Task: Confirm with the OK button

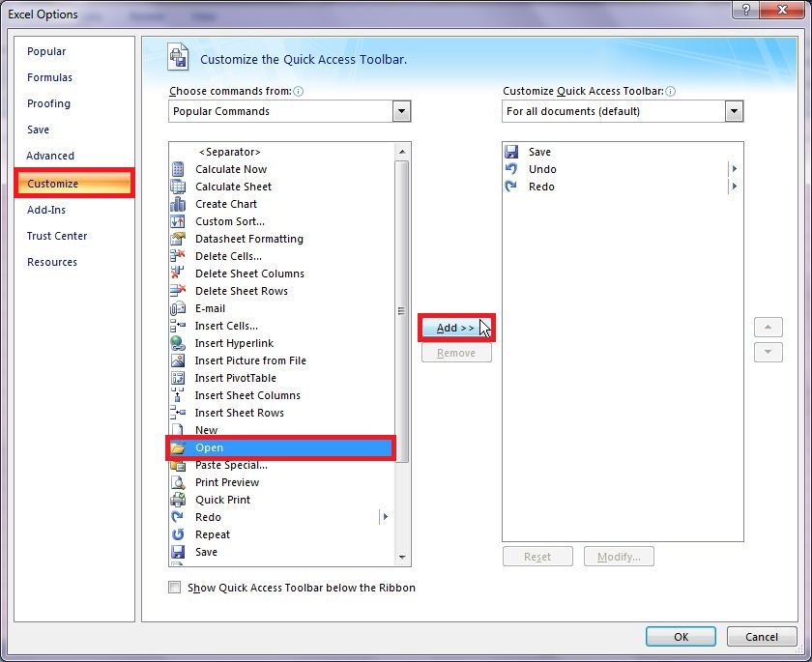Action: click(x=681, y=637)
